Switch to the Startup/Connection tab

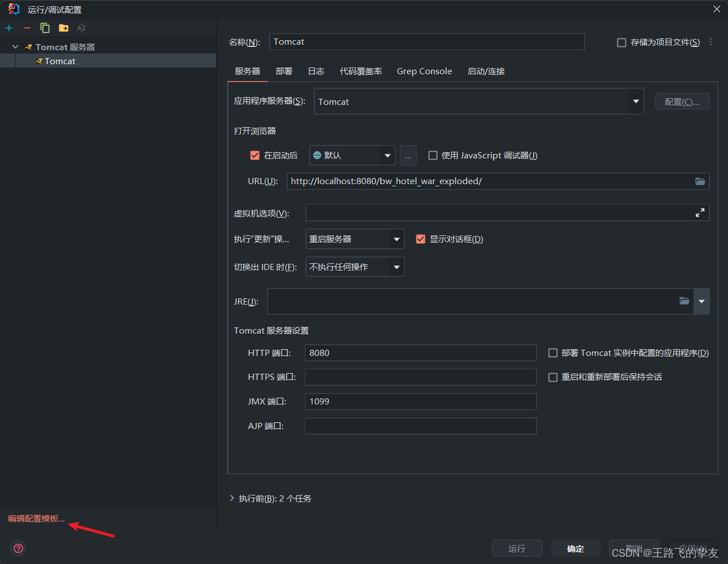point(486,71)
